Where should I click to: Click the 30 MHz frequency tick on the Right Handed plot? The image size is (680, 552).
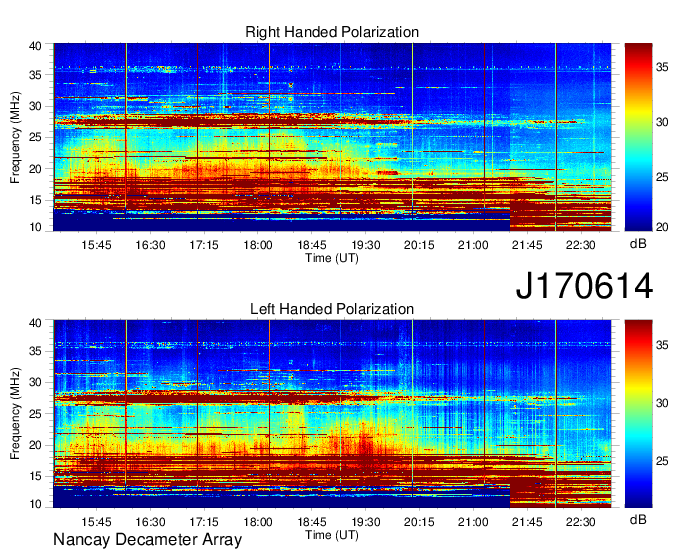[x=35, y=106]
